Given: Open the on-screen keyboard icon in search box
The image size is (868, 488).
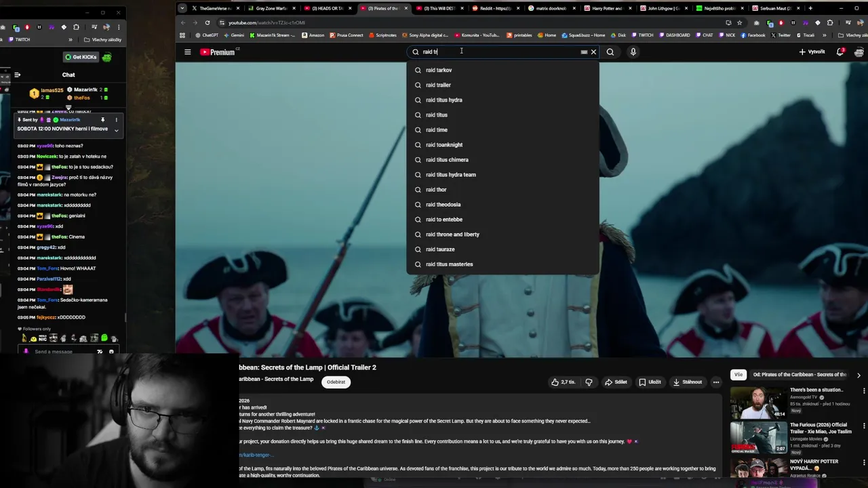Looking at the screenshot, I should coord(584,52).
